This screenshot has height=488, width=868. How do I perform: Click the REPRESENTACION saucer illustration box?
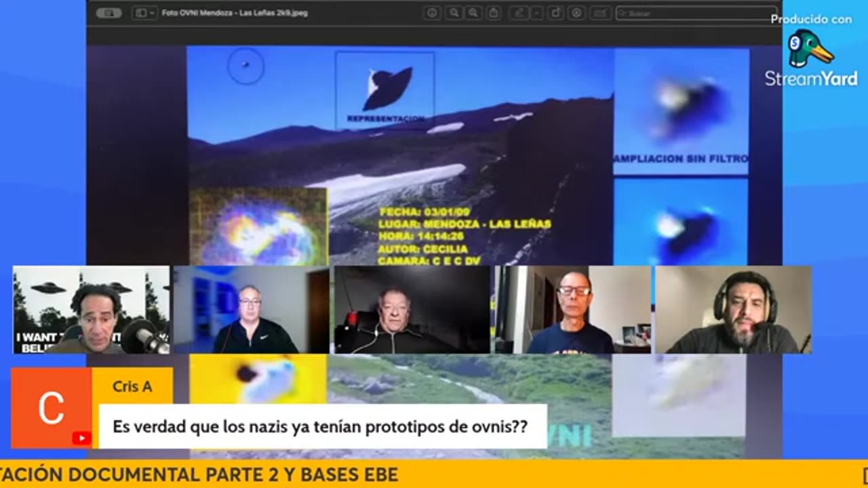pyautogui.click(x=385, y=89)
